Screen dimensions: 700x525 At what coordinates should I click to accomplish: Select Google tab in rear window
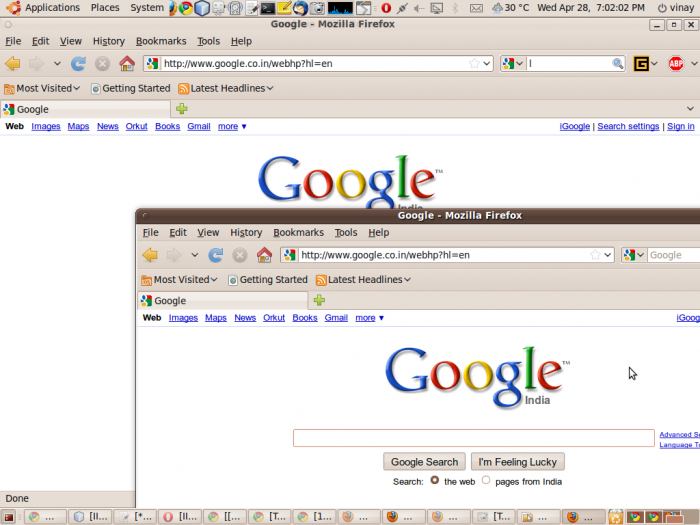click(85, 109)
